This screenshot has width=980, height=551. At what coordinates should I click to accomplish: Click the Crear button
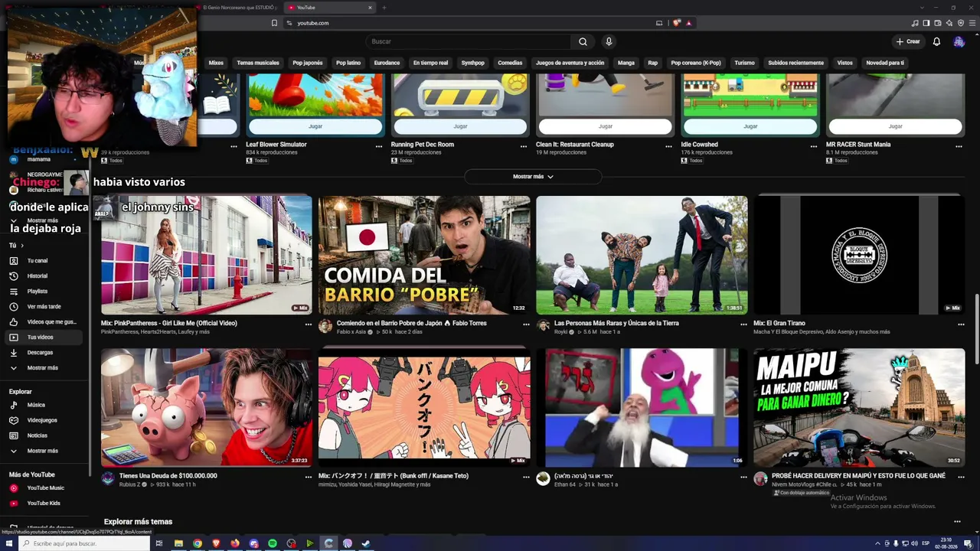(x=908, y=41)
